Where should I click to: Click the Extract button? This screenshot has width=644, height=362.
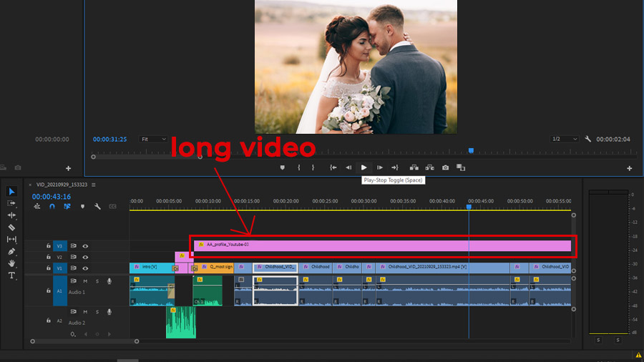429,167
